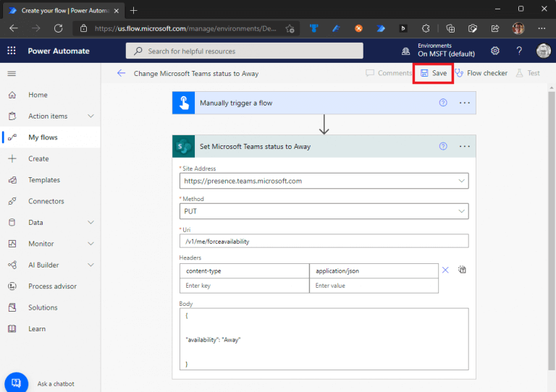This screenshot has width=556, height=392.
Task: Open the Ask a chatbot button
Action: [17, 383]
